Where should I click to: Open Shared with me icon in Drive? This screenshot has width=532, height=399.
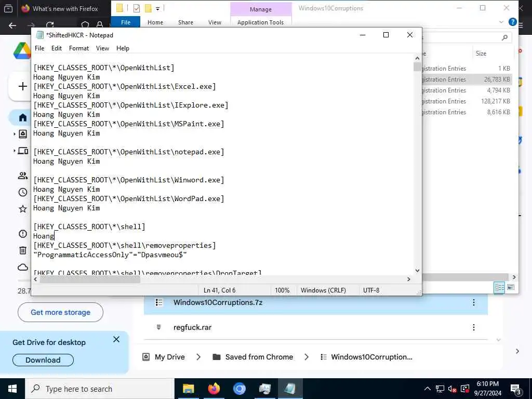click(23, 176)
